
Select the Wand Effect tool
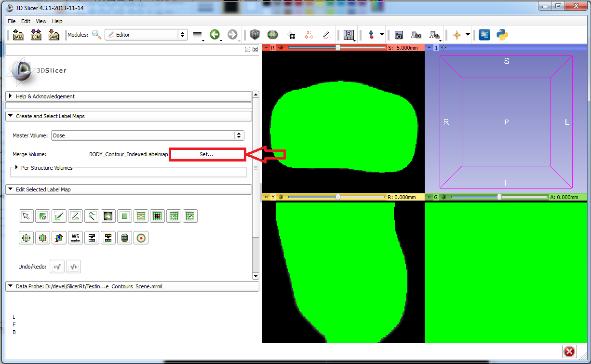tap(92, 216)
